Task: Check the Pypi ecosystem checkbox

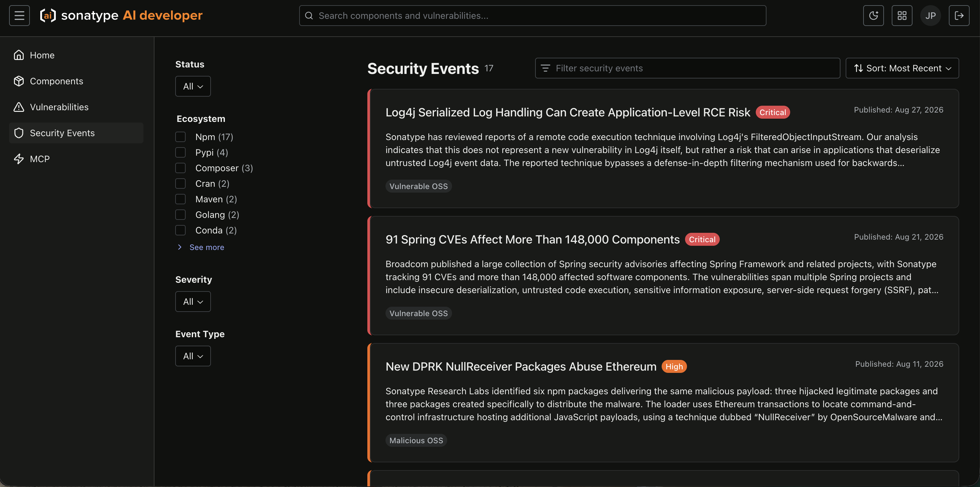Action: [180, 152]
